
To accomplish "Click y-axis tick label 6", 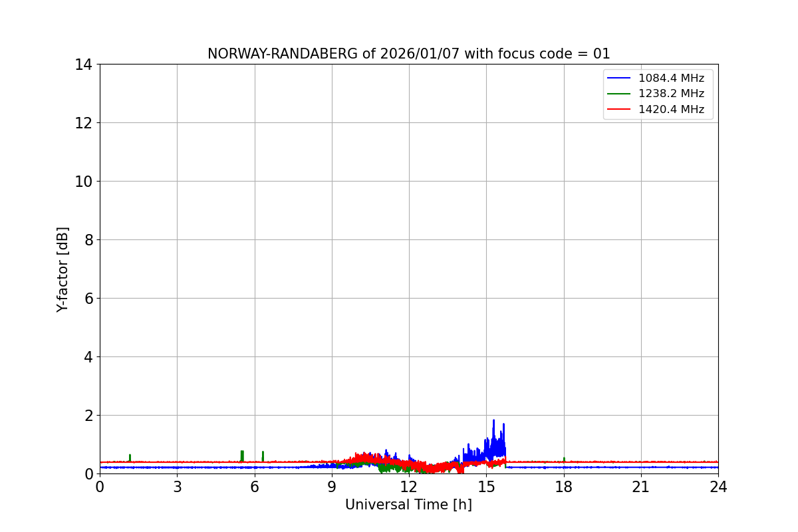I will tap(88, 299).
